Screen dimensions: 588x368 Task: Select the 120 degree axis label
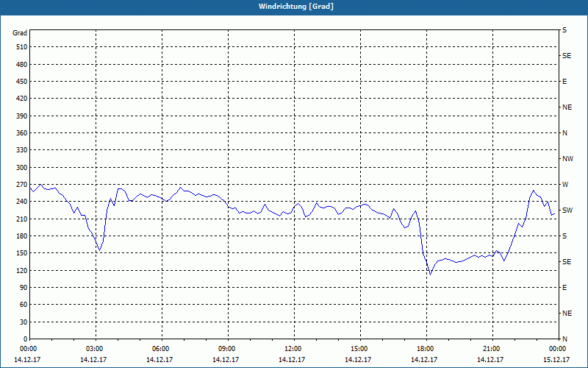pyautogui.click(x=22, y=270)
